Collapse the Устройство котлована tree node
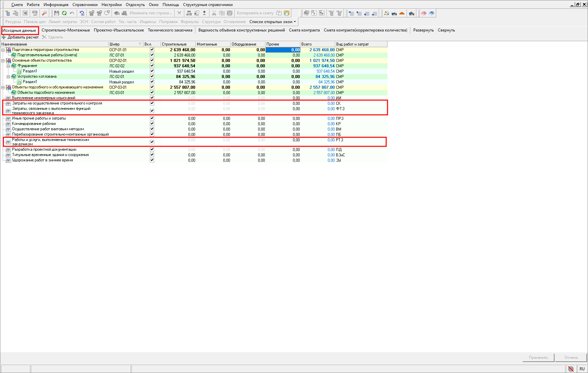 (8, 77)
